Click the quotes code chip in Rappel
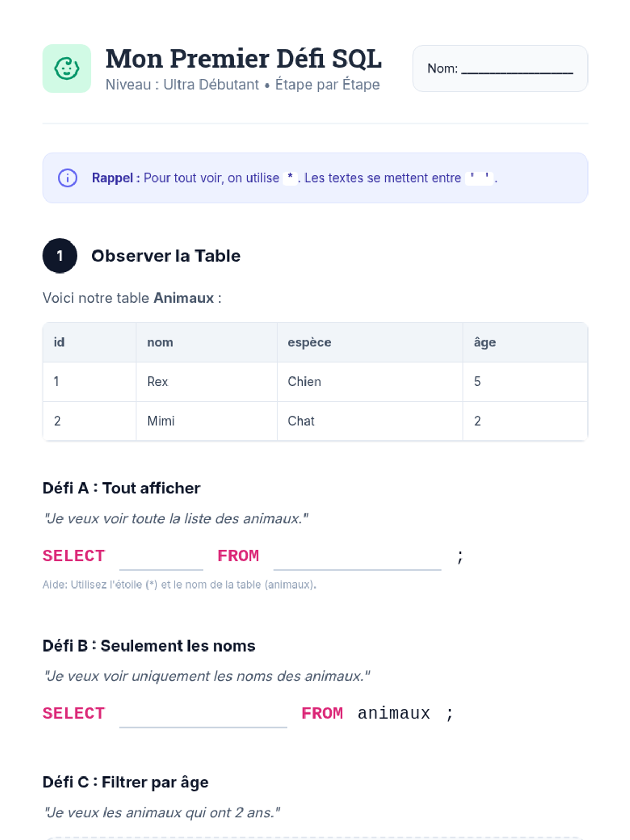The width and height of the screenshot is (630, 840). [x=479, y=178]
